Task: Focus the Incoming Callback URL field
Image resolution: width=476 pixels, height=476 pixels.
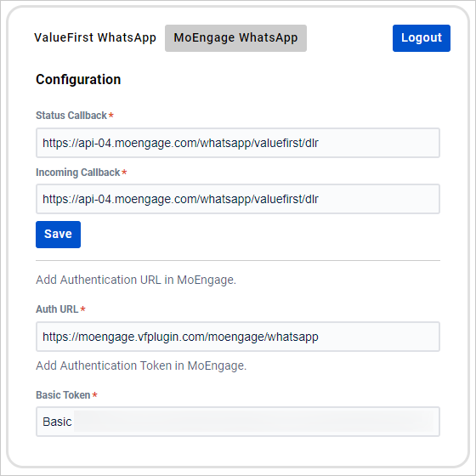Action: (x=238, y=199)
